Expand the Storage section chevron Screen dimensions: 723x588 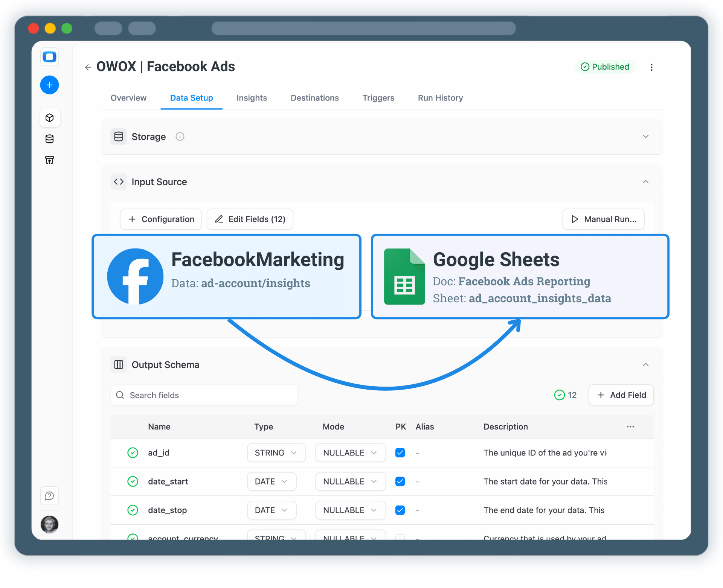(646, 136)
